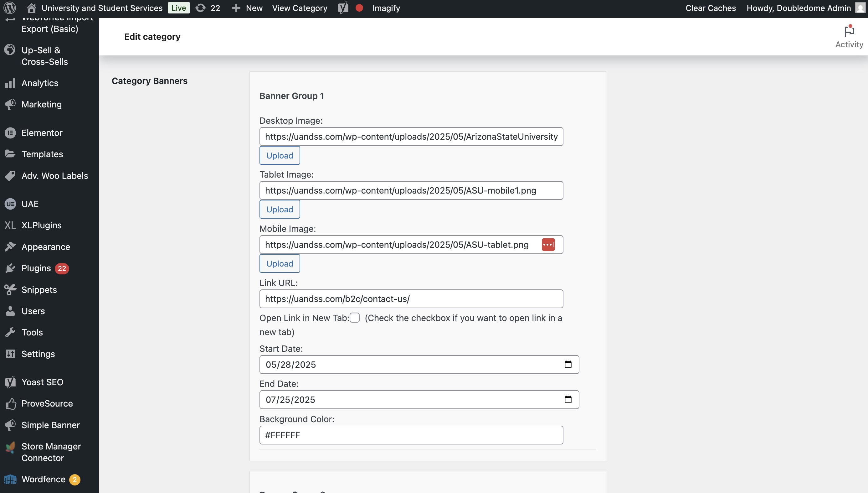
Task: Open the Start Date calendar picker
Action: coord(568,364)
